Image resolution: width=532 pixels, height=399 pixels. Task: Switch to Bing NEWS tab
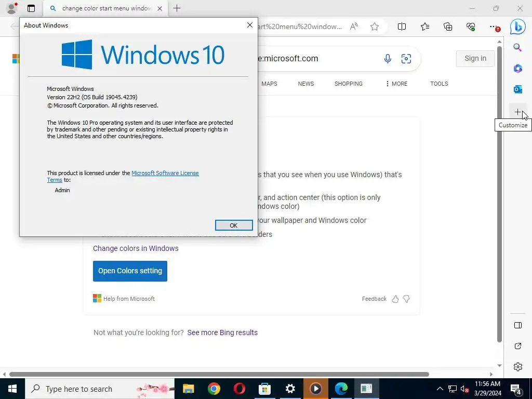pyautogui.click(x=305, y=84)
